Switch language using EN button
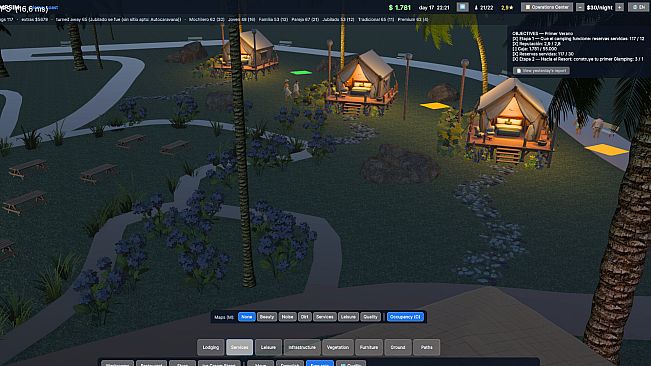The width and height of the screenshot is (651, 366). (639, 7)
